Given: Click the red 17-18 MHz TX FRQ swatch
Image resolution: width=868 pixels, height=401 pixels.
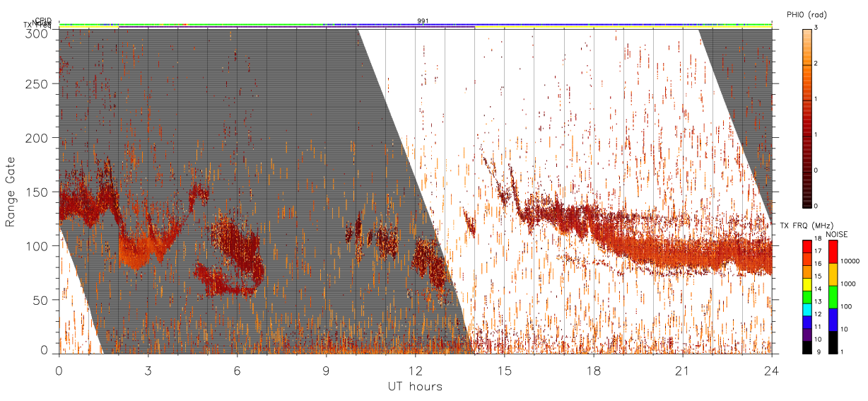Looking at the screenshot, I should [x=807, y=245].
